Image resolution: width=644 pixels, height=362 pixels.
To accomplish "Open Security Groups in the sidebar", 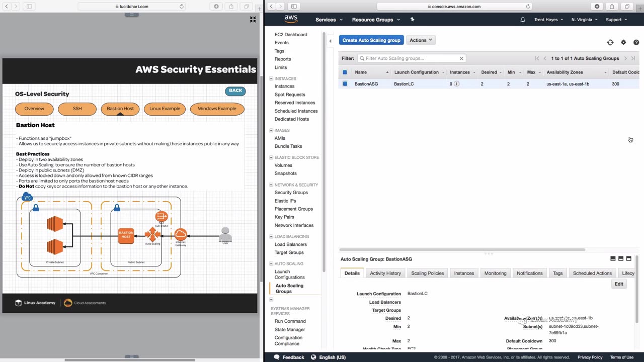I will pyautogui.click(x=291, y=193).
